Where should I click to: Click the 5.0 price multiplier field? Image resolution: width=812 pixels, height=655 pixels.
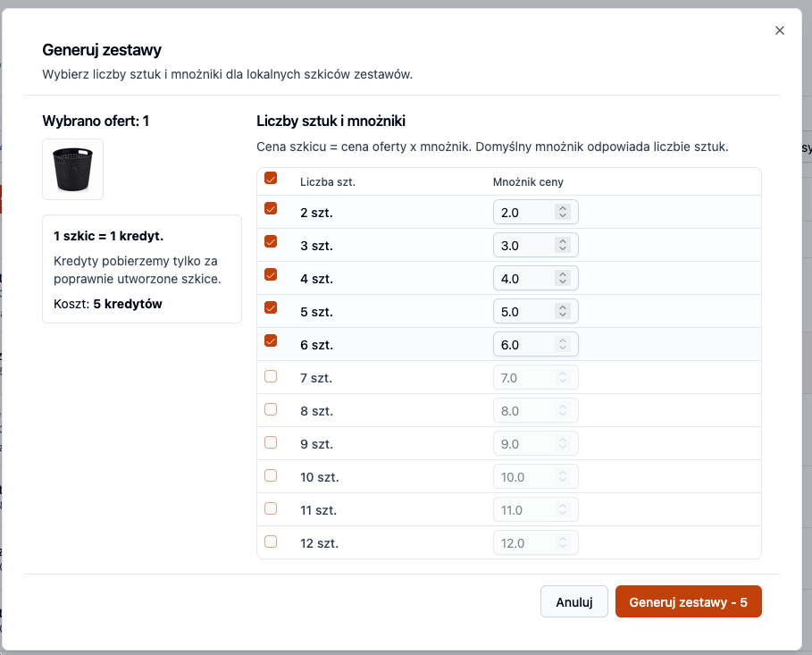tap(535, 312)
